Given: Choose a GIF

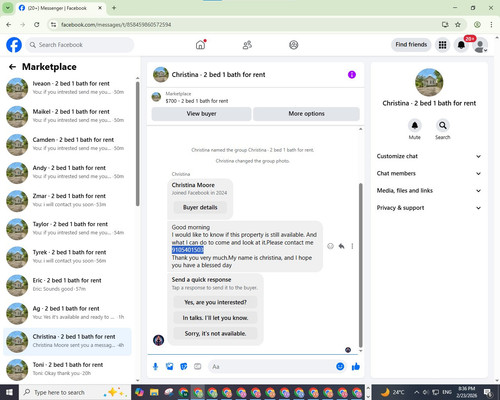Looking at the screenshot, I should (198, 367).
